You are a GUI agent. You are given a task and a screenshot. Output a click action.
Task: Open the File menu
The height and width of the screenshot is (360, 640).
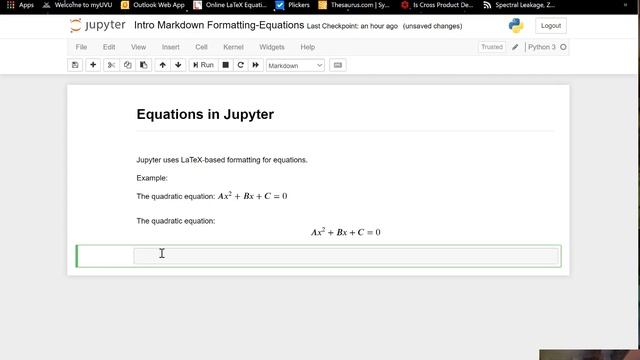(81, 47)
